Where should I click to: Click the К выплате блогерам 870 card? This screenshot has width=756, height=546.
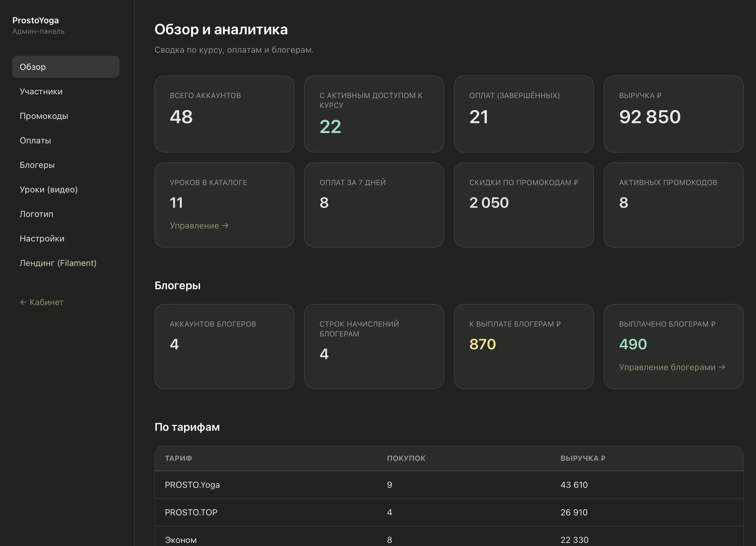tap(524, 346)
